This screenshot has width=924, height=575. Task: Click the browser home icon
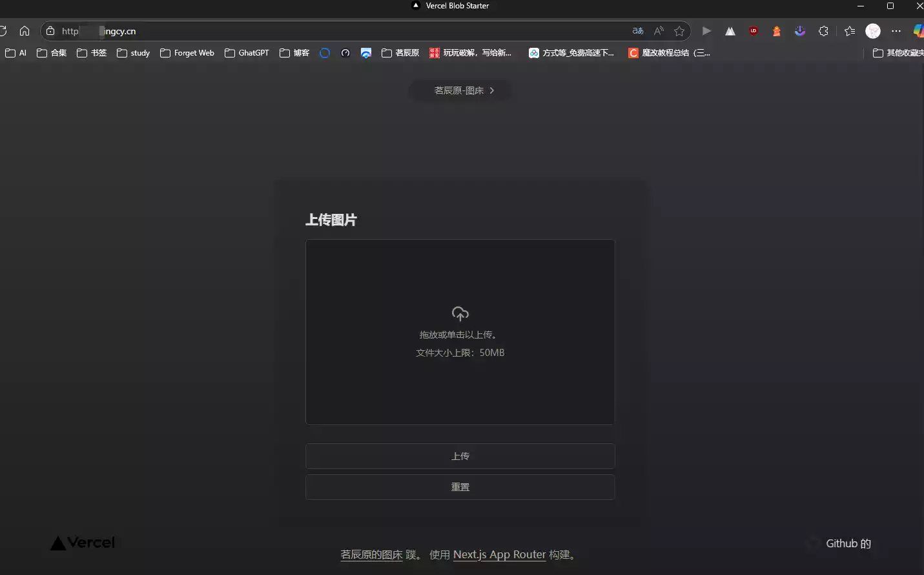coord(25,31)
